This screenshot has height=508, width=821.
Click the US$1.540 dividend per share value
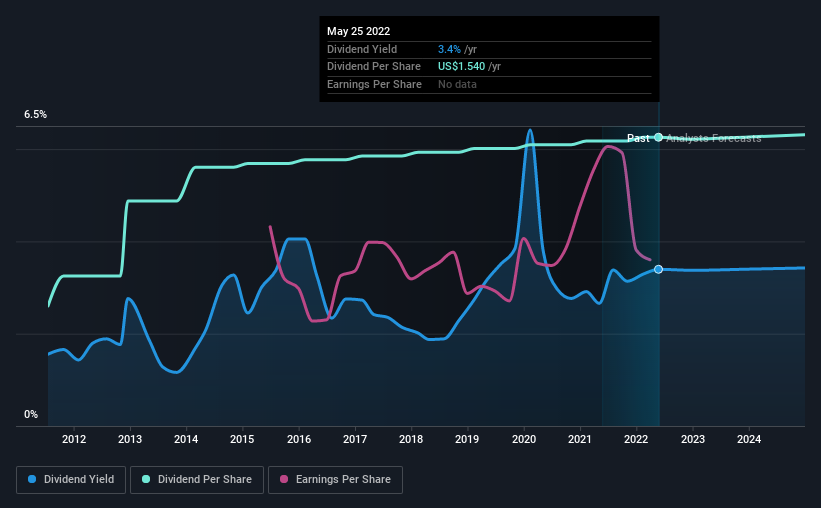click(461, 67)
